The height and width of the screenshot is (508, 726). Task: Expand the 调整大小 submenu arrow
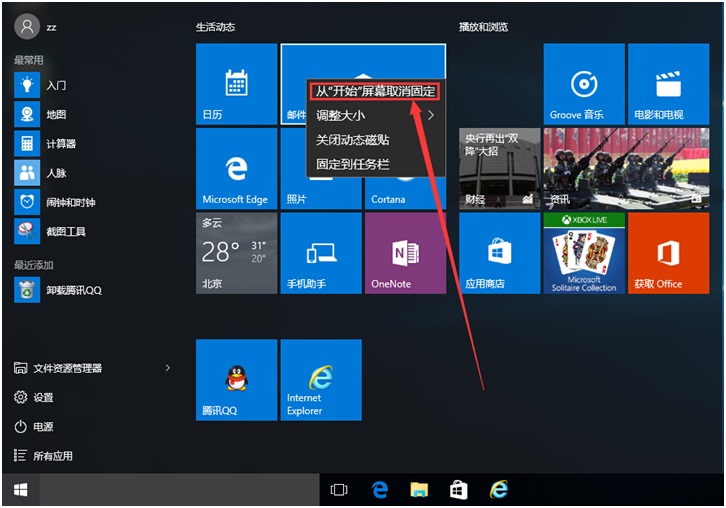pos(431,116)
